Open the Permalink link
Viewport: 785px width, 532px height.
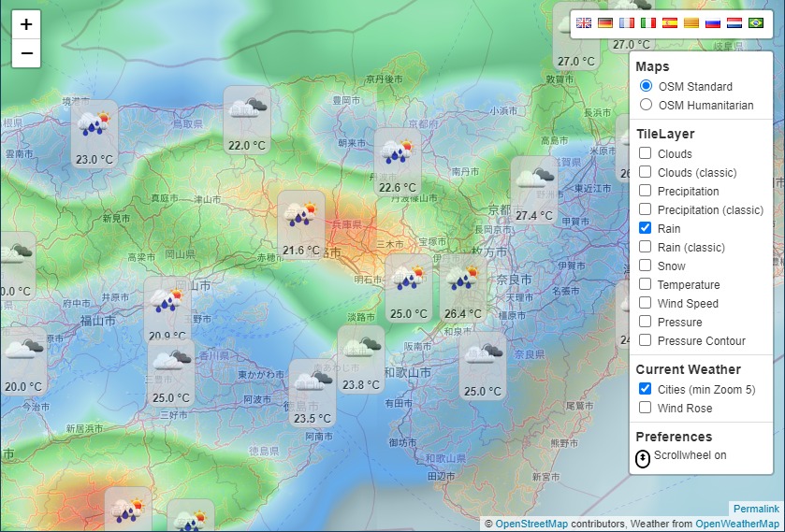[756, 509]
